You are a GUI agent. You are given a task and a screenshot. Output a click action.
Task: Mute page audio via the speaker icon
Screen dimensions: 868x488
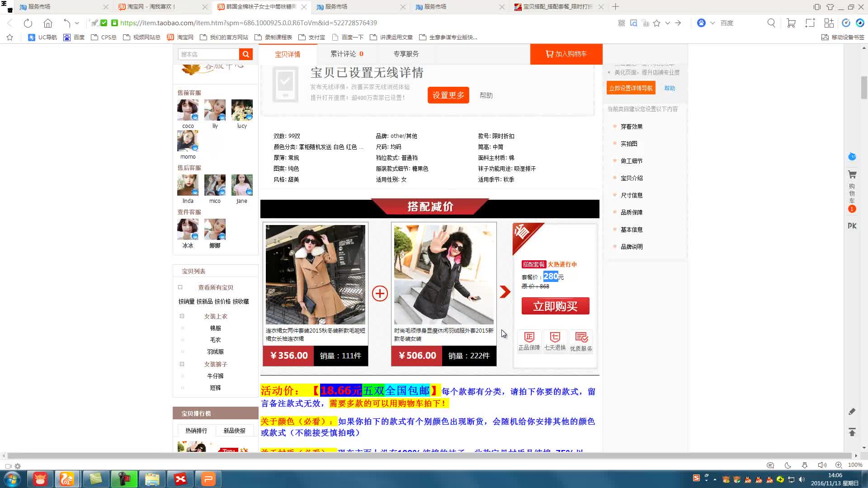click(822, 465)
